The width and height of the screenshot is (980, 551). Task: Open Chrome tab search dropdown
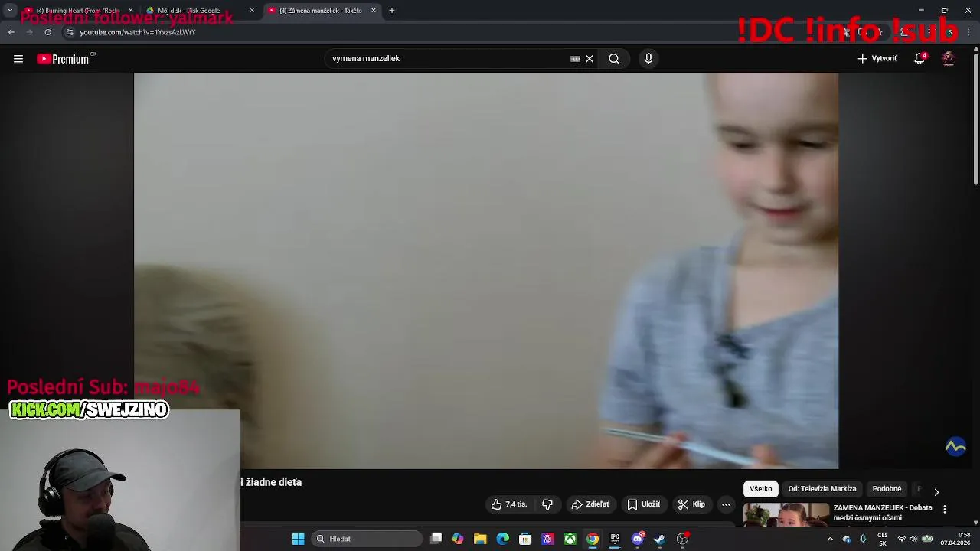10,11
